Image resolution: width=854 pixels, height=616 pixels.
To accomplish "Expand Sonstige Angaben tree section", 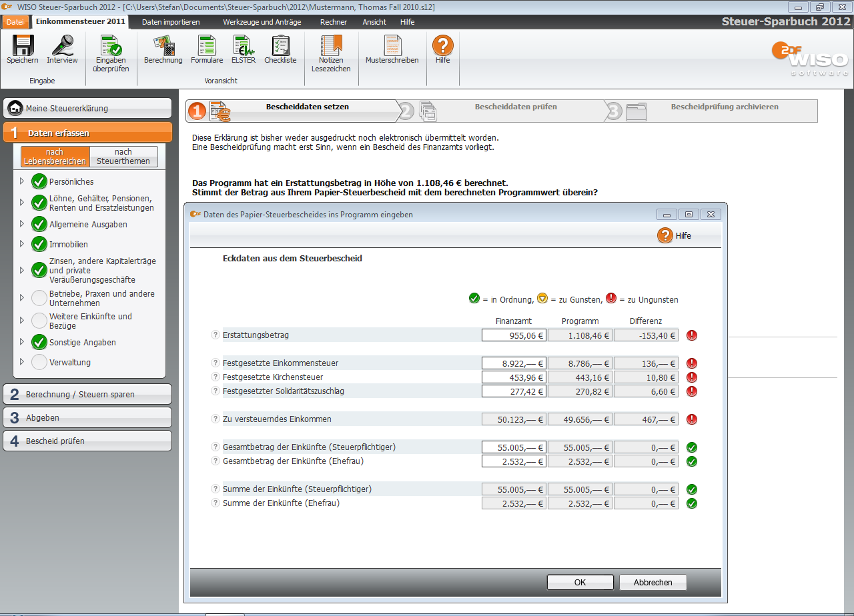I will 21,342.
